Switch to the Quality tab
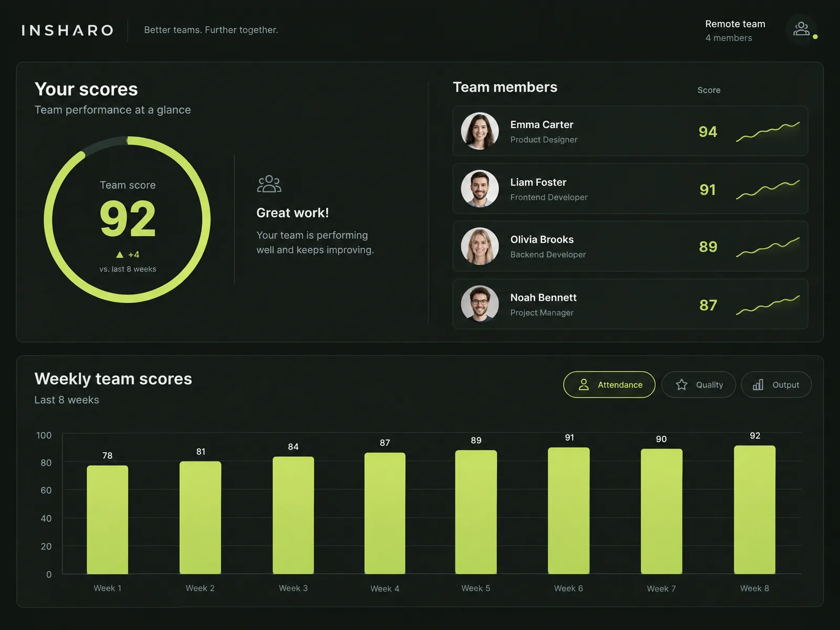The image size is (840, 630). [699, 385]
